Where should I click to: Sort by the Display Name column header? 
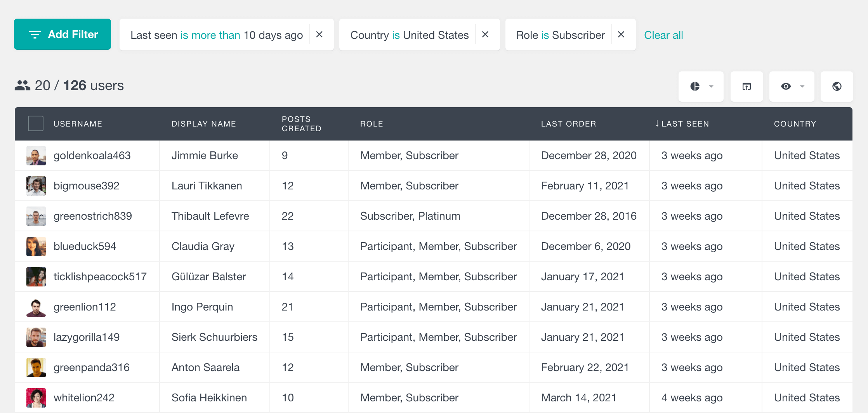[204, 124]
